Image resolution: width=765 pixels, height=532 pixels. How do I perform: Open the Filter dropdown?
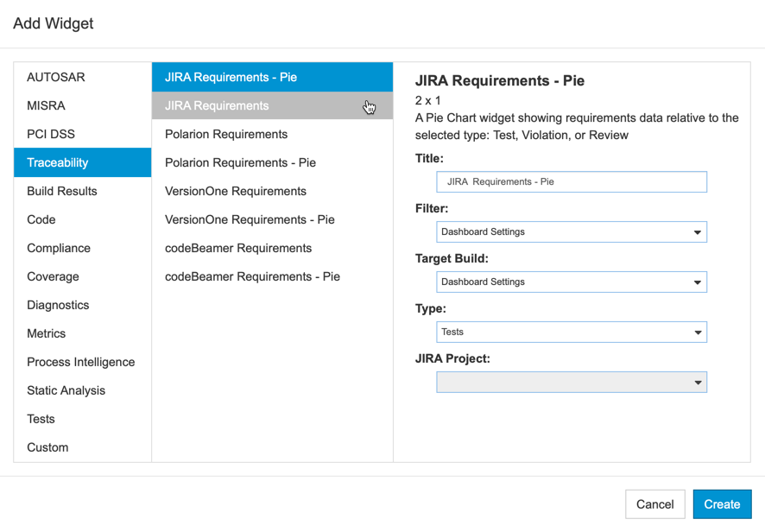click(x=572, y=231)
